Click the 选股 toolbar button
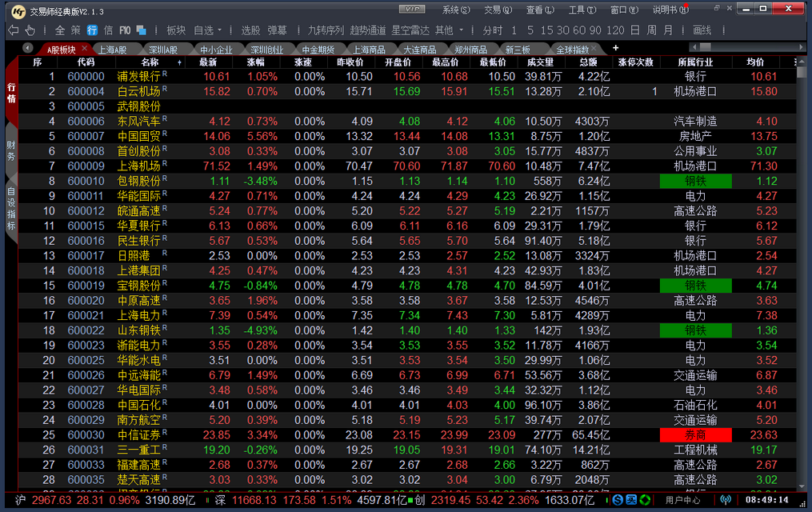Viewport: 812px width, 512px height. [250, 30]
